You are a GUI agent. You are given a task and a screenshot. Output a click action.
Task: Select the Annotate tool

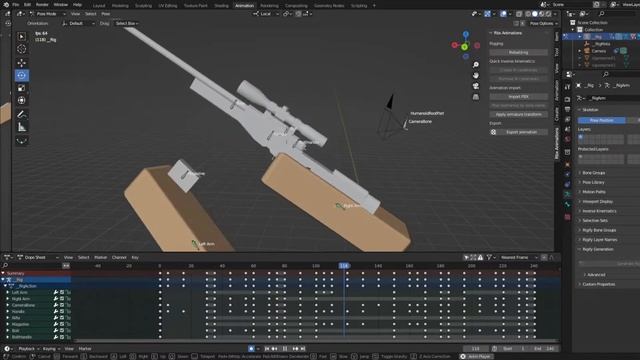22,114
